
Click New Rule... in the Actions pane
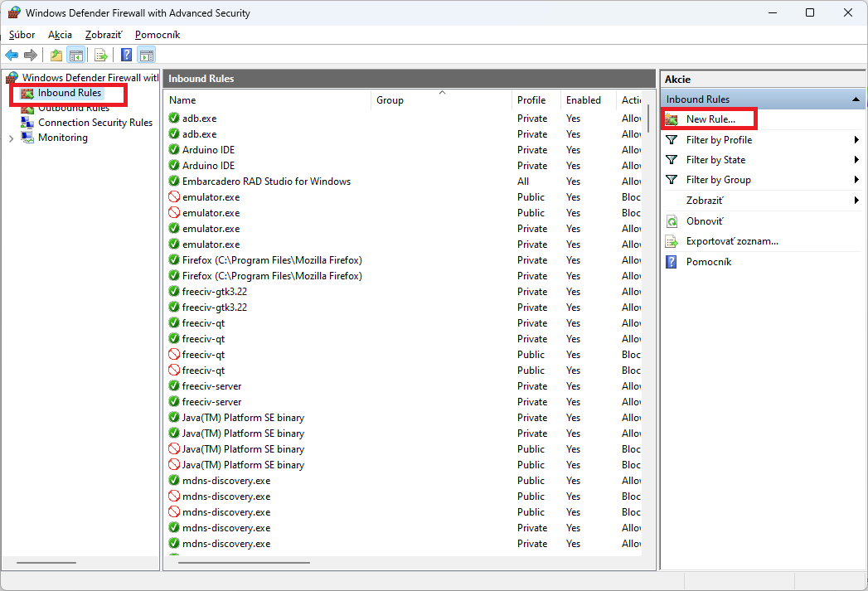coord(710,119)
